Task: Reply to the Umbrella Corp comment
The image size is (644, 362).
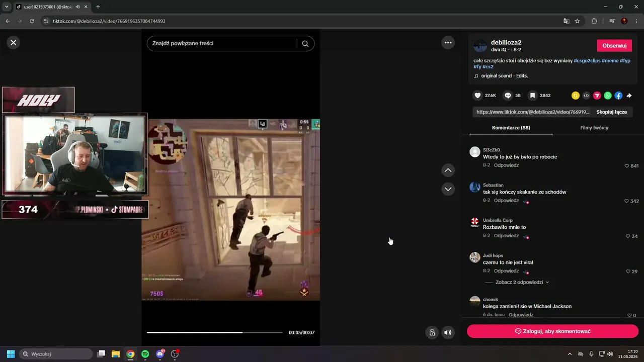Action: (506, 236)
